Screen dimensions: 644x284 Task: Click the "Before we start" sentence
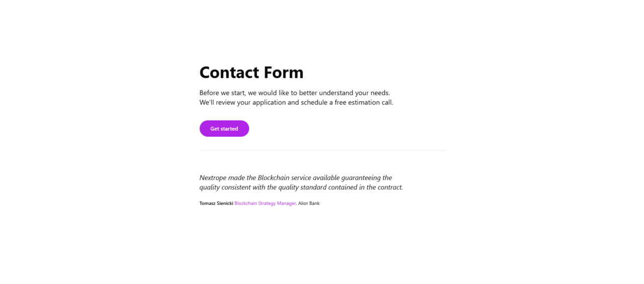click(x=294, y=93)
